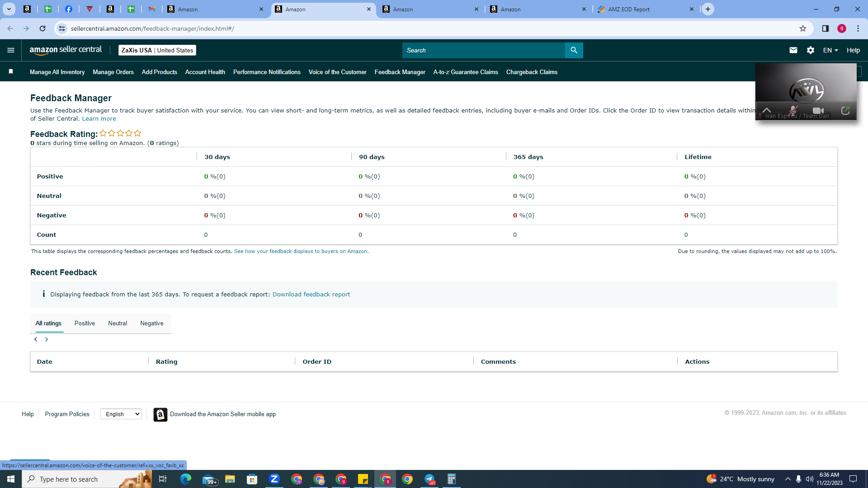This screenshot has height=488, width=868.
Task: Click the Learn more link
Action: coord(99,119)
